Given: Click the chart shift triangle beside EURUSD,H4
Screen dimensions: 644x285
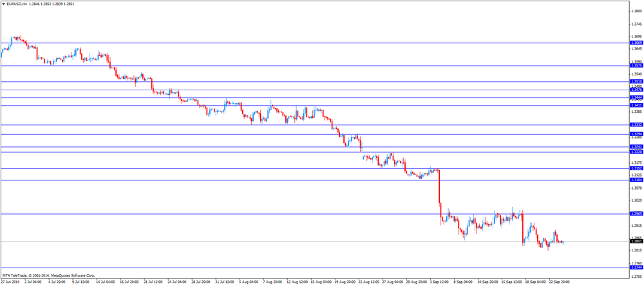Looking at the screenshot, I should (4, 3).
